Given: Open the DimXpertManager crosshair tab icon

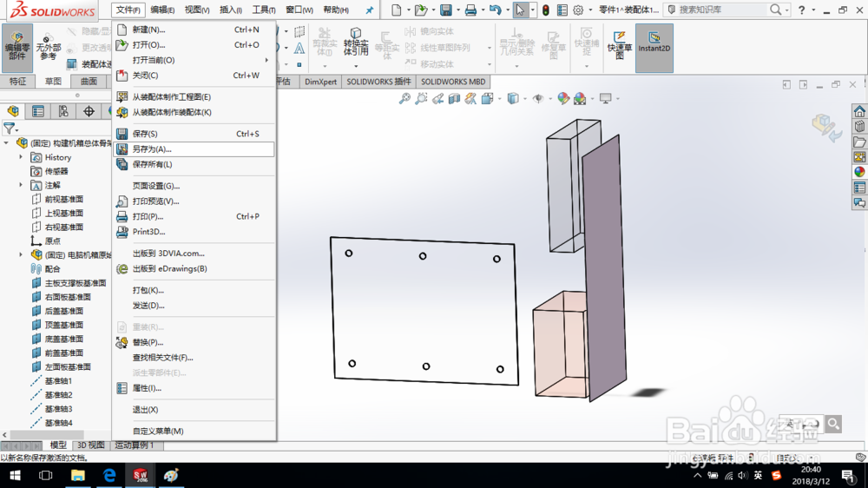Looking at the screenshot, I should click(89, 111).
